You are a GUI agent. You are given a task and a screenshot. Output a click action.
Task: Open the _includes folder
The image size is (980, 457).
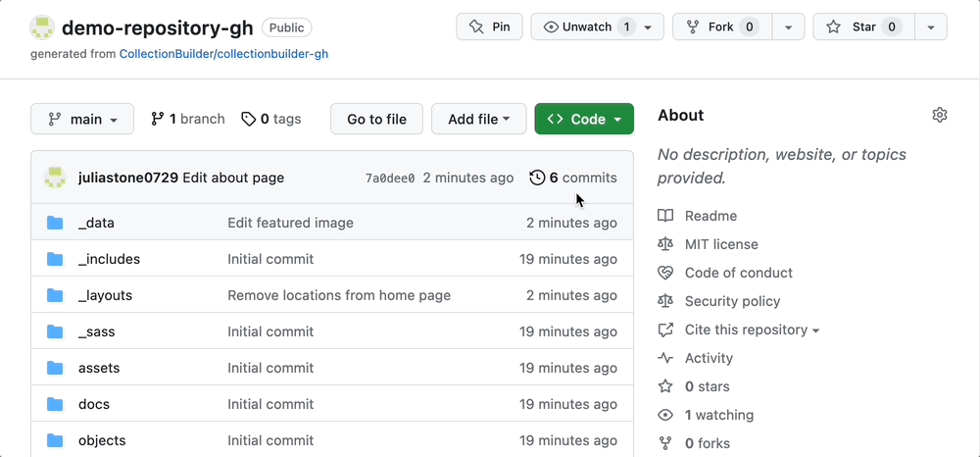tap(110, 259)
